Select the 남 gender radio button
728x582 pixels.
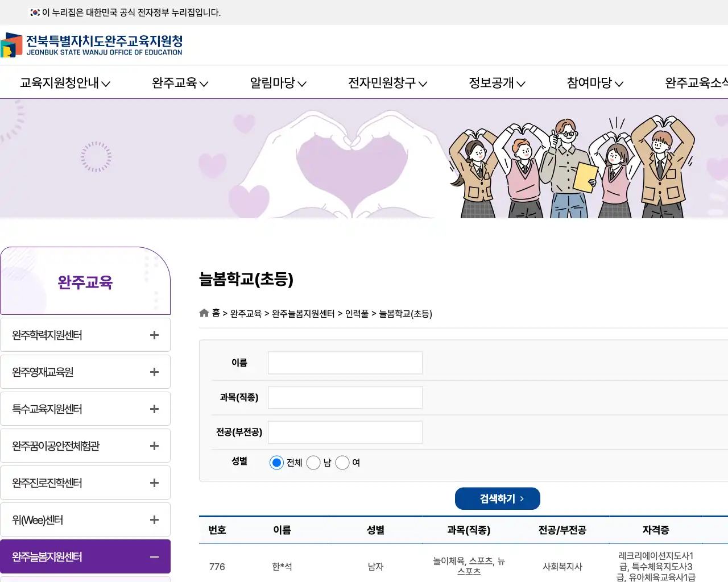pos(313,463)
